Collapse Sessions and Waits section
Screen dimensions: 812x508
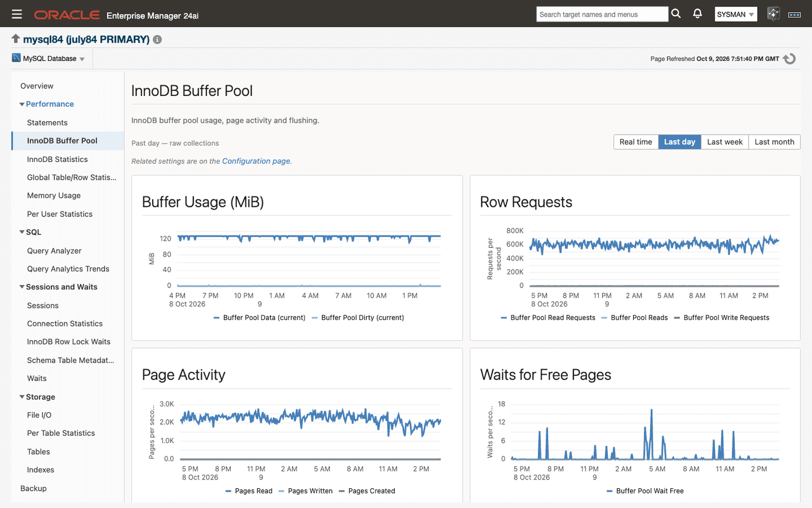coord(22,287)
